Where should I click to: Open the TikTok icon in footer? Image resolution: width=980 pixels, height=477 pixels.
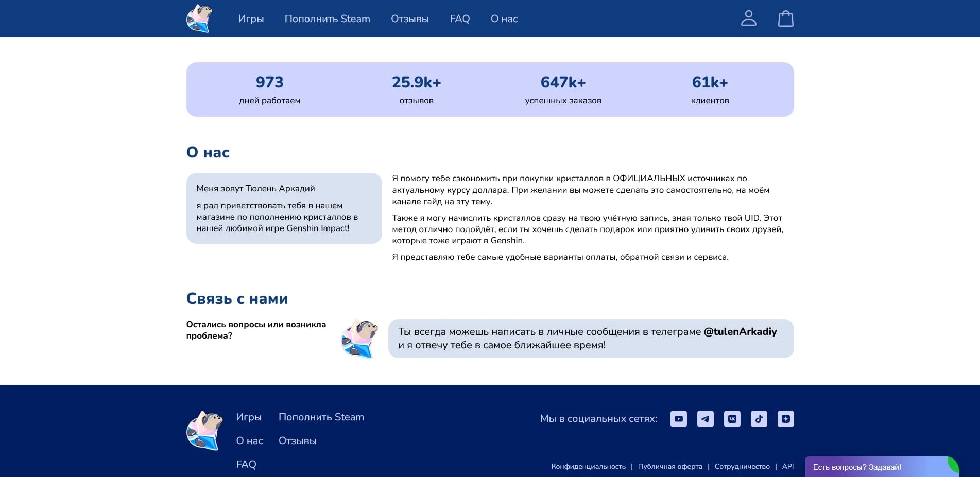tap(759, 418)
